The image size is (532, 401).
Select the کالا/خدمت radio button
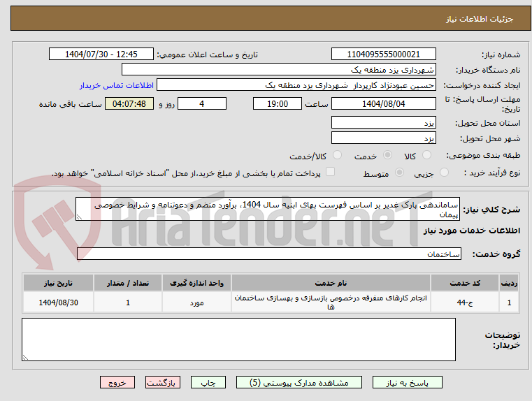pyautogui.click(x=337, y=155)
